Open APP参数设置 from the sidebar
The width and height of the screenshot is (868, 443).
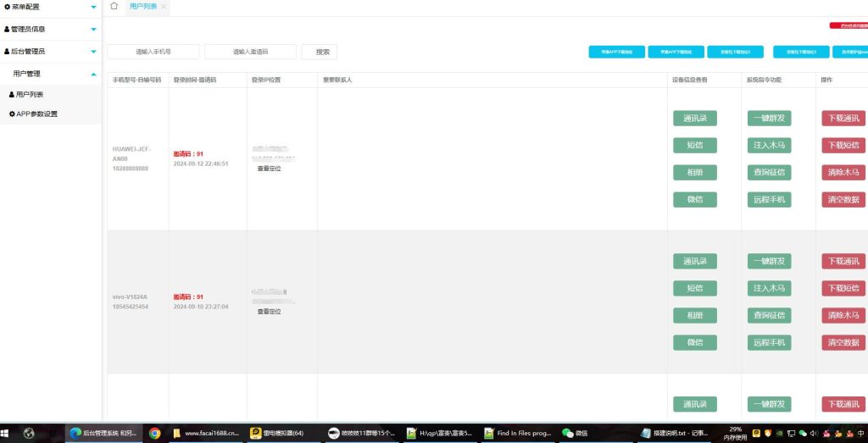click(36, 114)
